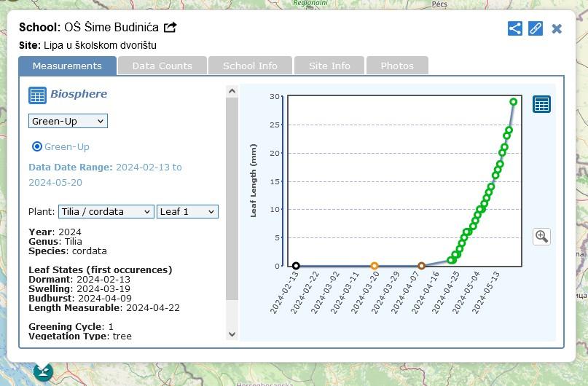Open the Photos tab
588x386 pixels.
point(397,66)
